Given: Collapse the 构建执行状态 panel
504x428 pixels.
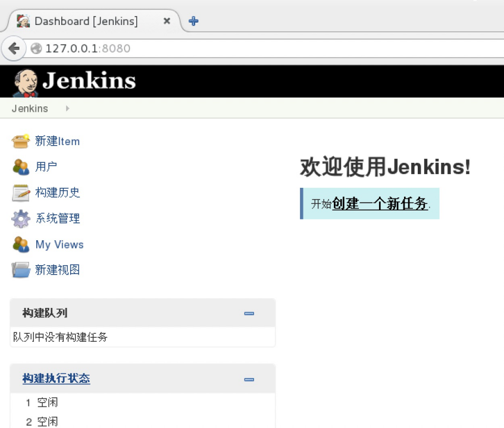Looking at the screenshot, I should pyautogui.click(x=249, y=379).
